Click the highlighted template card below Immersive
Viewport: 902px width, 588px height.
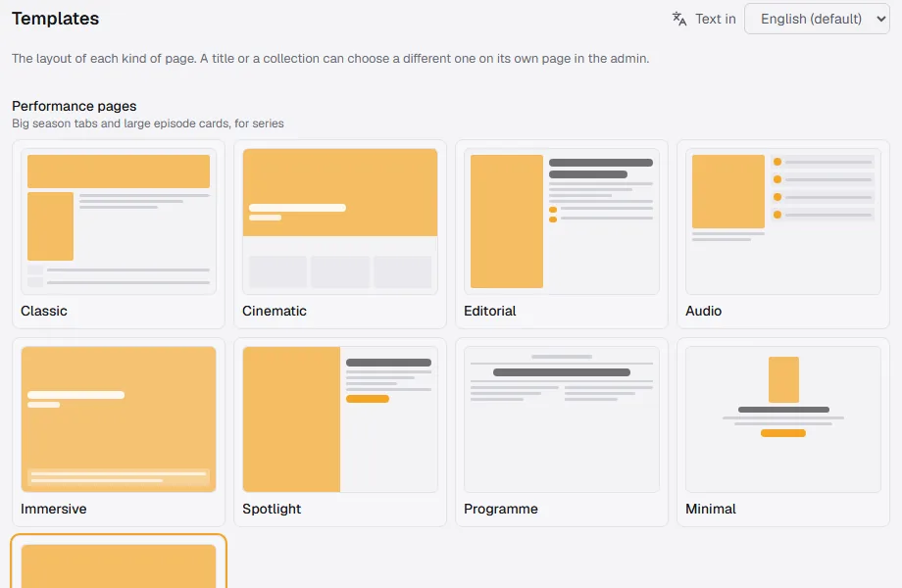coord(119,562)
